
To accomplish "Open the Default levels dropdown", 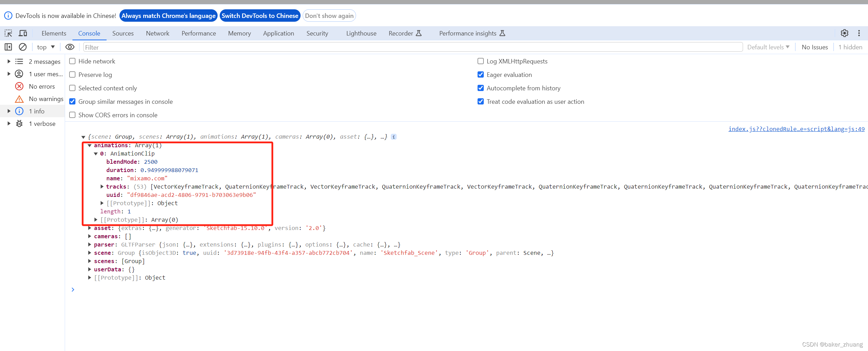I will 768,47.
